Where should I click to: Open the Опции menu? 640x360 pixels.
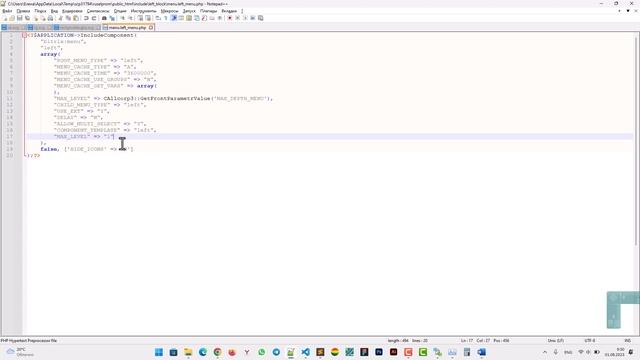tap(120, 11)
